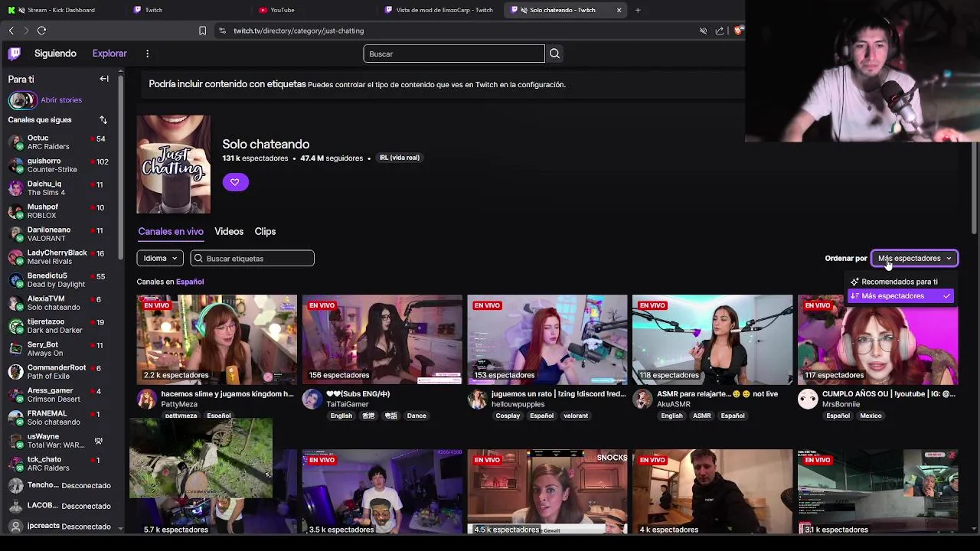Click the share icon in the address bar
Screen dimensions: 980x551
click(720, 31)
